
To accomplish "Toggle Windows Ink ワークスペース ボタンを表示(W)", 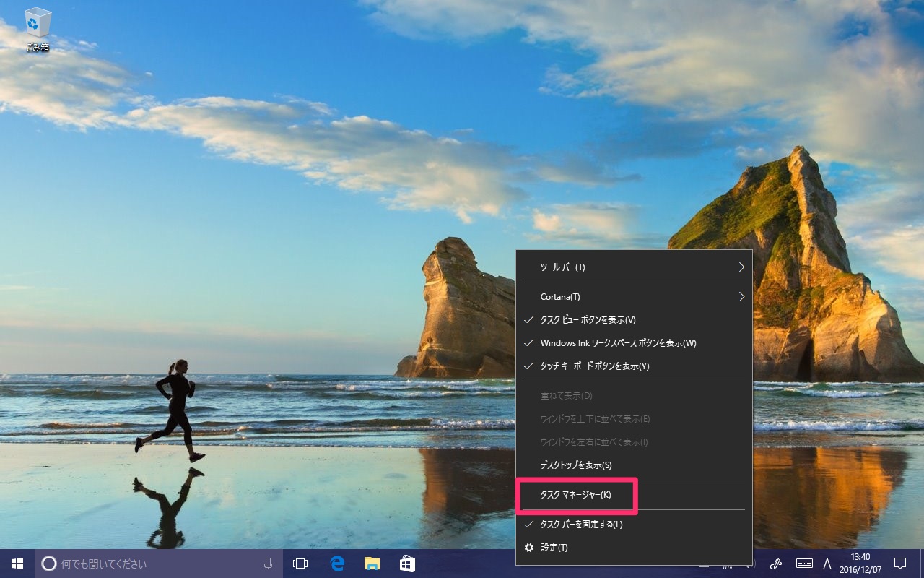I will click(635, 343).
